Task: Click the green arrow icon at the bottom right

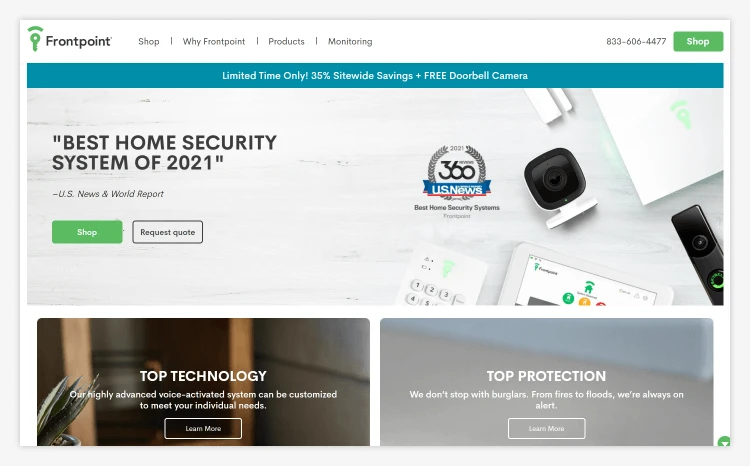Action: pyautogui.click(x=724, y=441)
